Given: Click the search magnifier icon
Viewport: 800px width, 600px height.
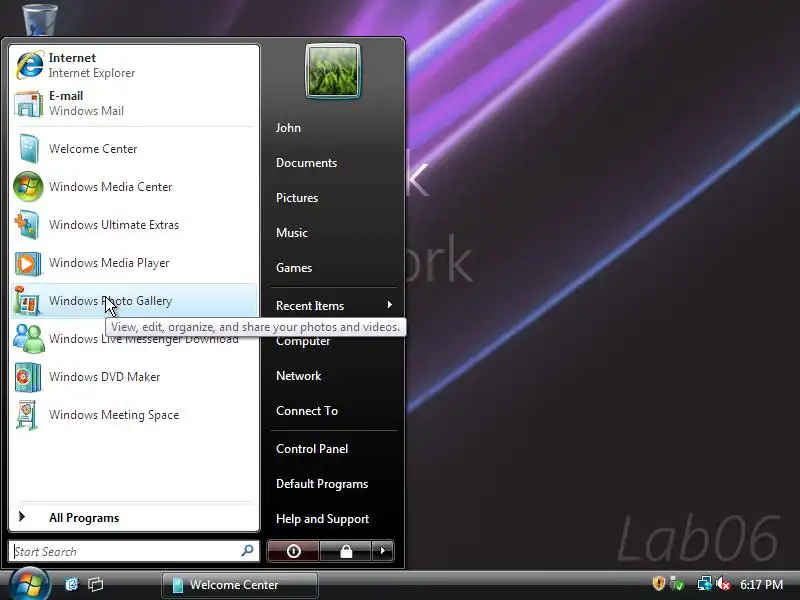Looking at the screenshot, I should (247, 551).
